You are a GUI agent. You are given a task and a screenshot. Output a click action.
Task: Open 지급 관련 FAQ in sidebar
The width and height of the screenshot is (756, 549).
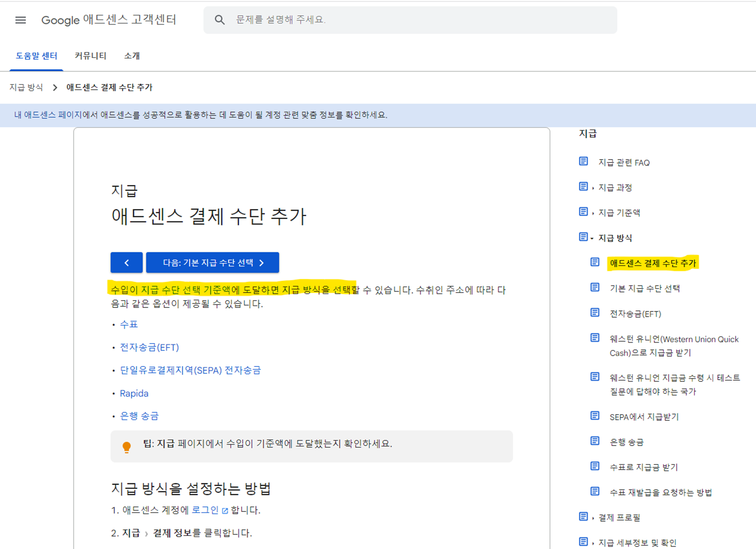624,163
